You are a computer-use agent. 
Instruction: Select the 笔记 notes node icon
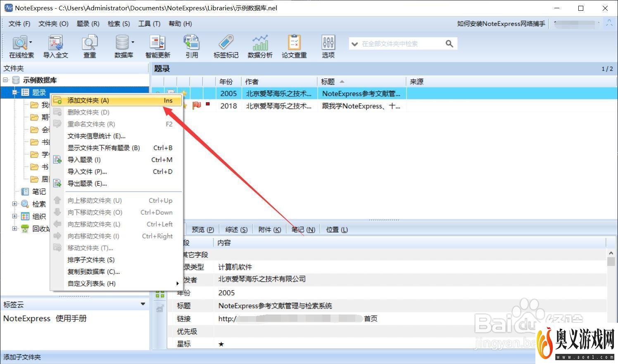click(25, 191)
